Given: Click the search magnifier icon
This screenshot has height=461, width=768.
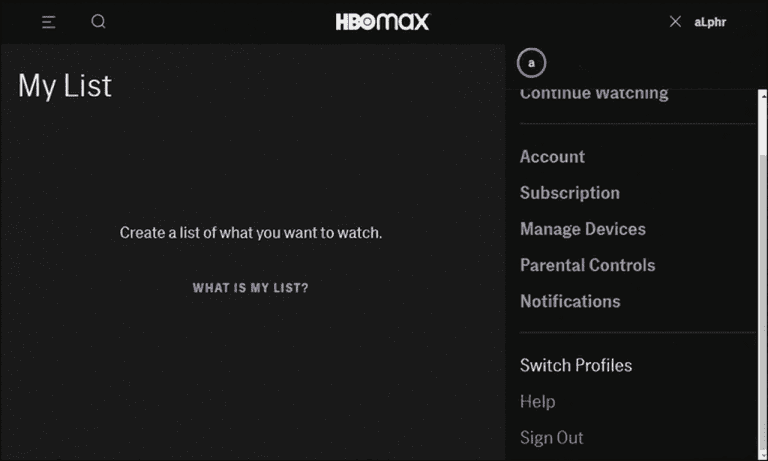Looking at the screenshot, I should pyautogui.click(x=98, y=22).
